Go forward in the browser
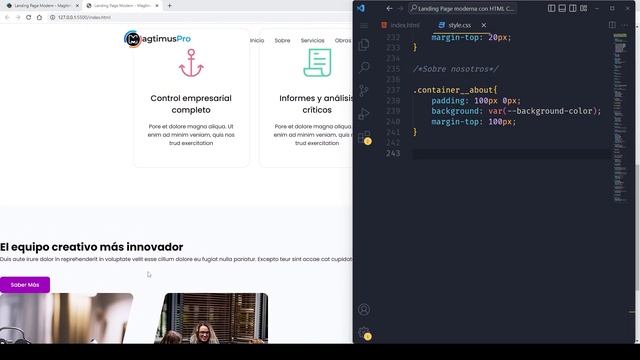640x360 pixels. (x=18, y=18)
